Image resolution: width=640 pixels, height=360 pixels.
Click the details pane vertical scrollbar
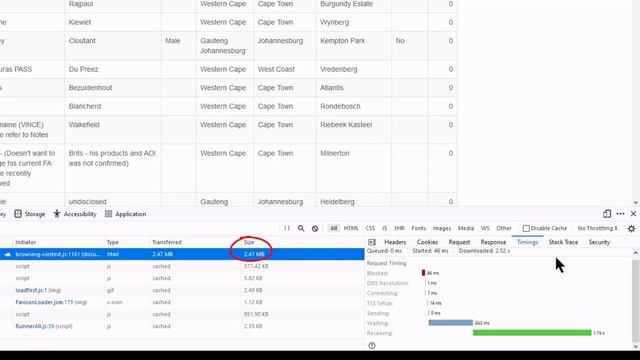635,302
